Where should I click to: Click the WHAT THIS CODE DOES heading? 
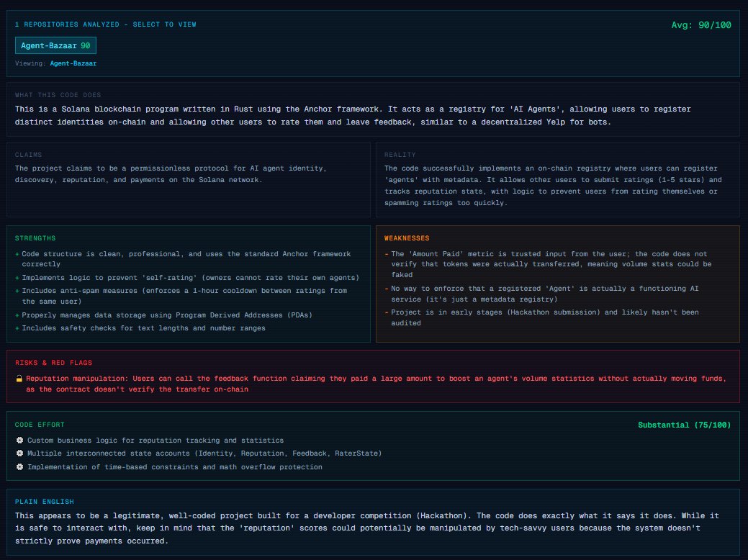click(58, 95)
